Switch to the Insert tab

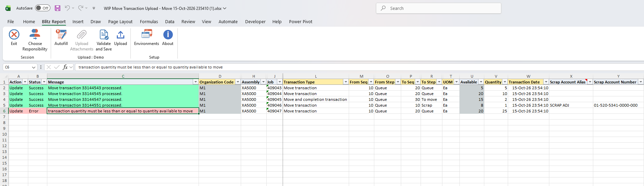(78, 21)
